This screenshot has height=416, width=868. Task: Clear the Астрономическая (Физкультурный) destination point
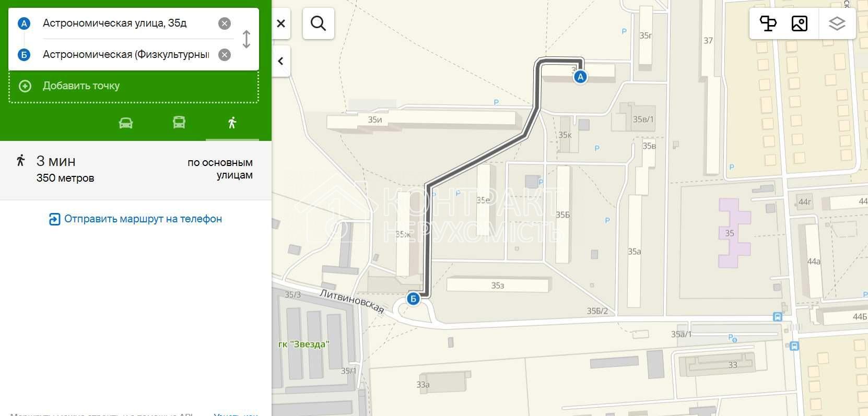(x=225, y=55)
